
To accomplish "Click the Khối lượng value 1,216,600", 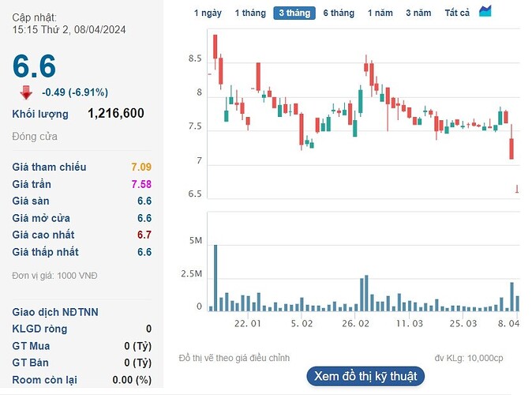I will [116, 113].
